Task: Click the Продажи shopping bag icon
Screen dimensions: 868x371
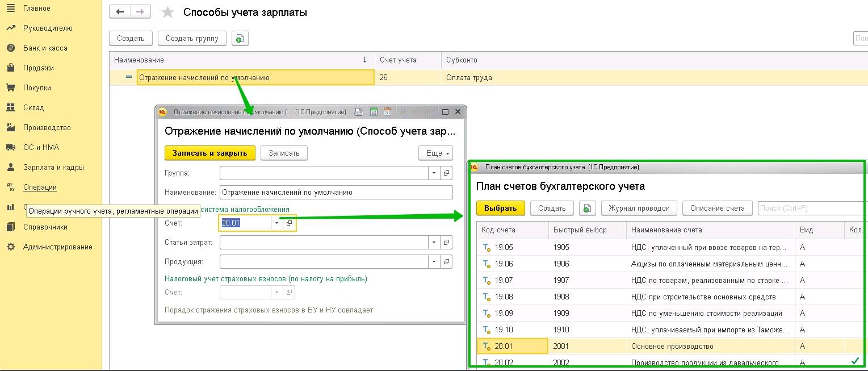Action: tap(10, 68)
